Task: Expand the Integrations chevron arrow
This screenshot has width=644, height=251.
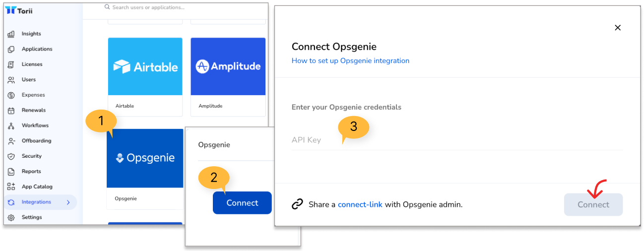Action: point(68,202)
